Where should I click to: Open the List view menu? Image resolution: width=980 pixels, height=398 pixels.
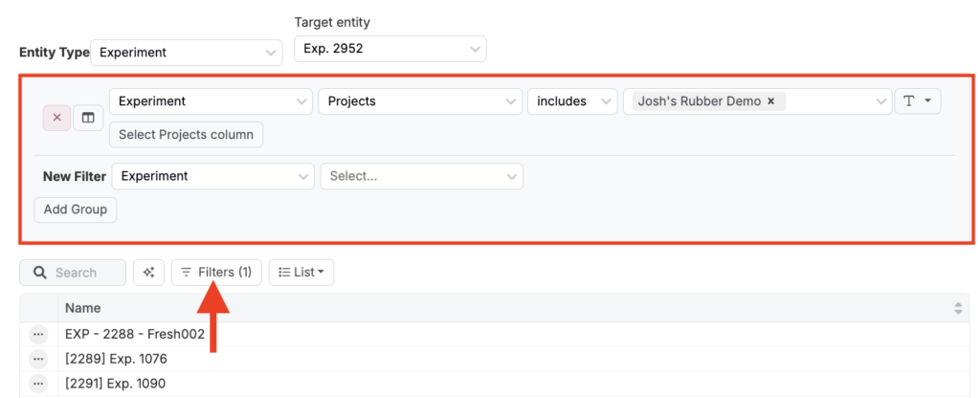(x=301, y=273)
